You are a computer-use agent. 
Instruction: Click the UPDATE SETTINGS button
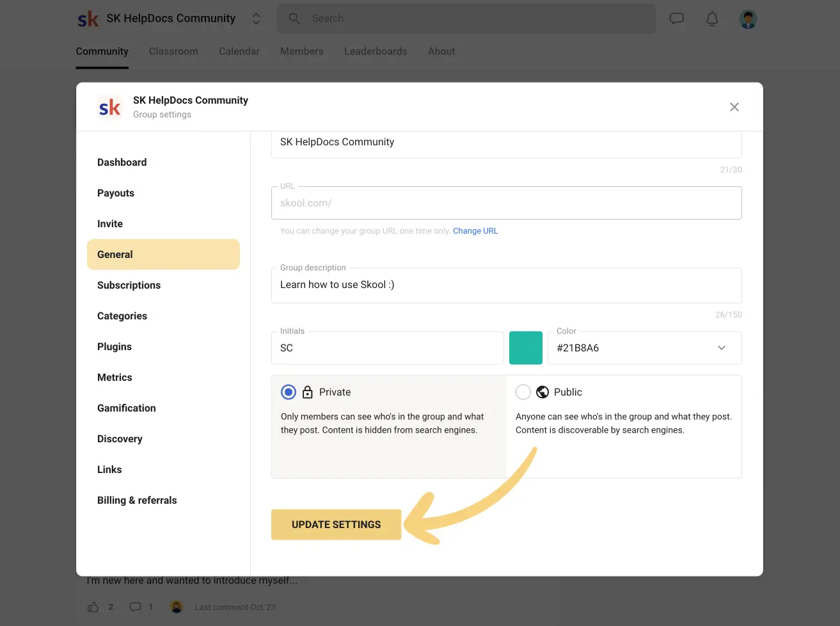pos(337,524)
